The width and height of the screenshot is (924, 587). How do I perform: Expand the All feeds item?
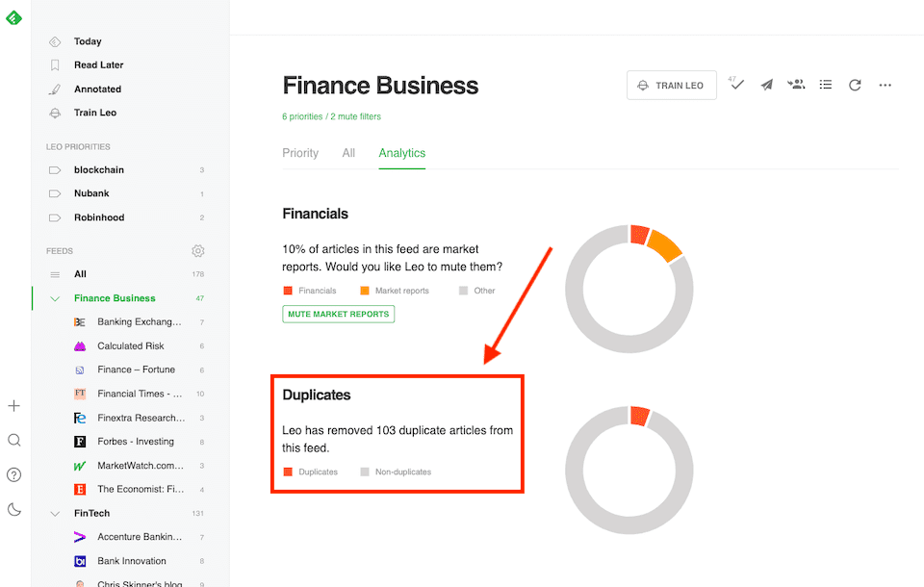[80, 274]
